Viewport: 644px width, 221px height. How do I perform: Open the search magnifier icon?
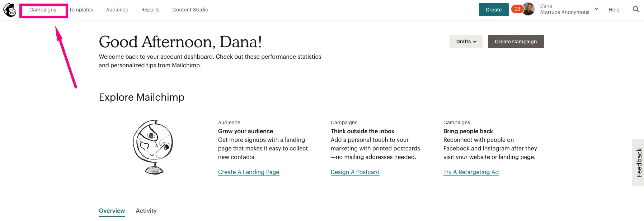coord(636,9)
